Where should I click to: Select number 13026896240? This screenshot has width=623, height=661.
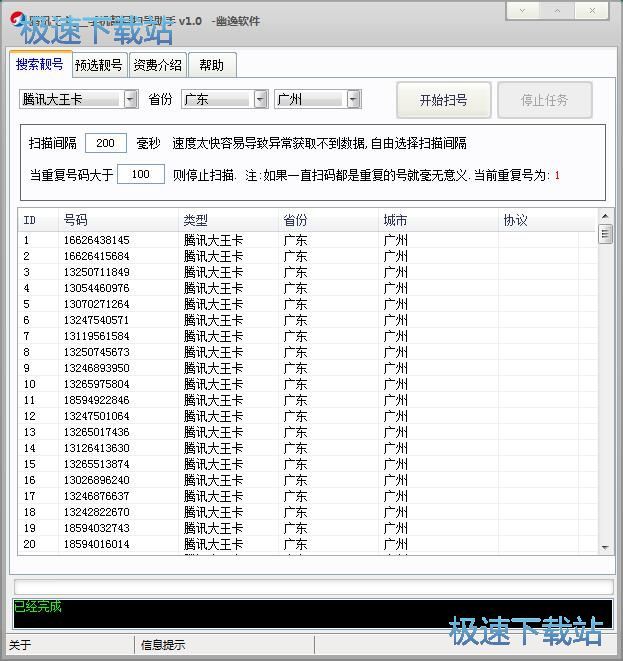97,480
